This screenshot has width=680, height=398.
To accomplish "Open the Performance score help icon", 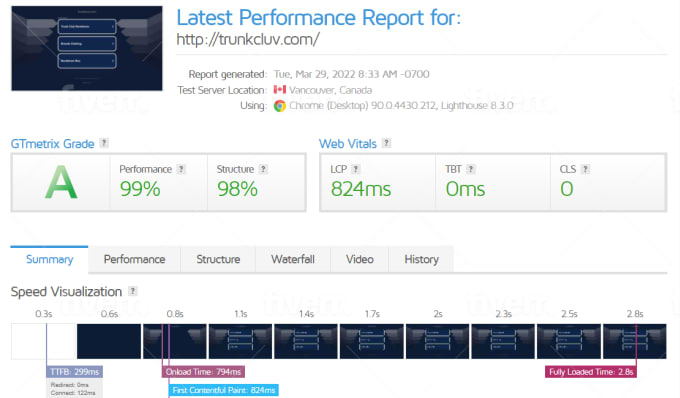I will click(181, 169).
